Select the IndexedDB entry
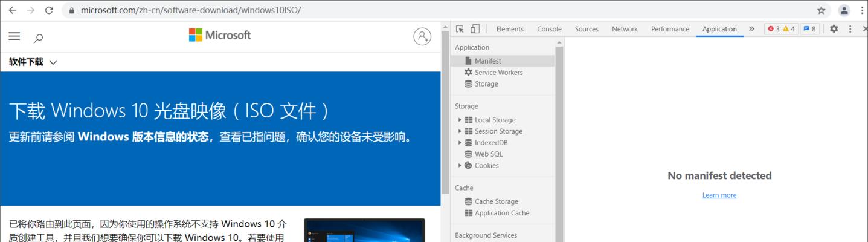The height and width of the screenshot is (242, 868). pos(490,143)
